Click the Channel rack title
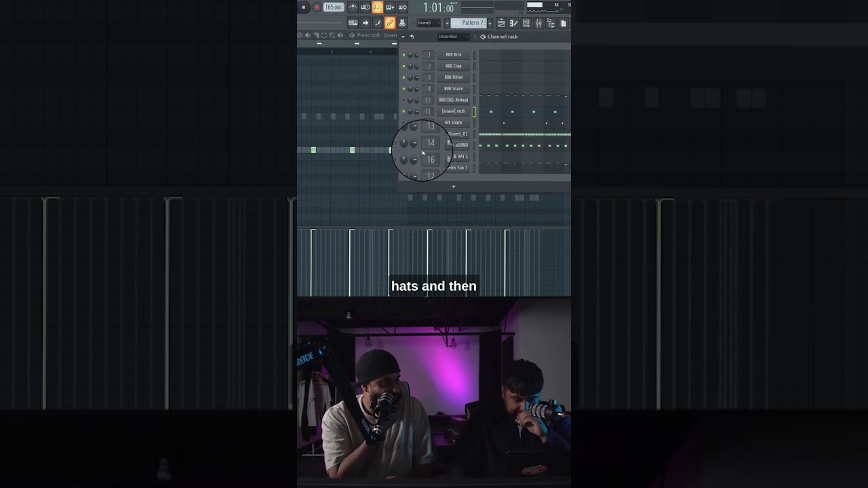The image size is (868, 488). 502,37
